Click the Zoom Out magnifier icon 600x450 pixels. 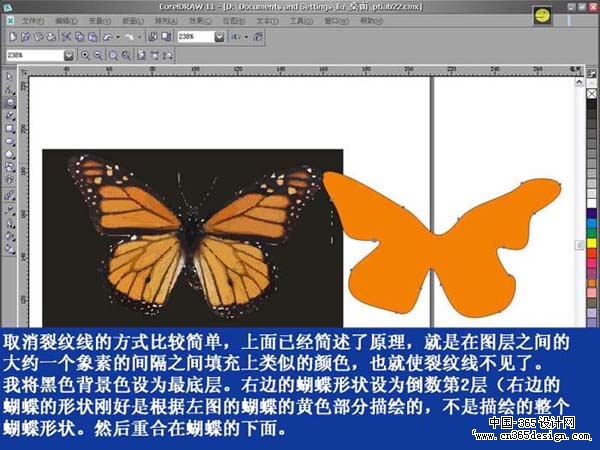(98, 55)
